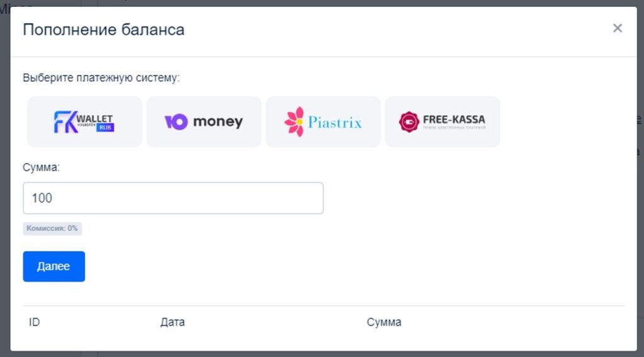
Task: Click the 'money' wordmark in YooMoney logo
Action: [x=218, y=122]
